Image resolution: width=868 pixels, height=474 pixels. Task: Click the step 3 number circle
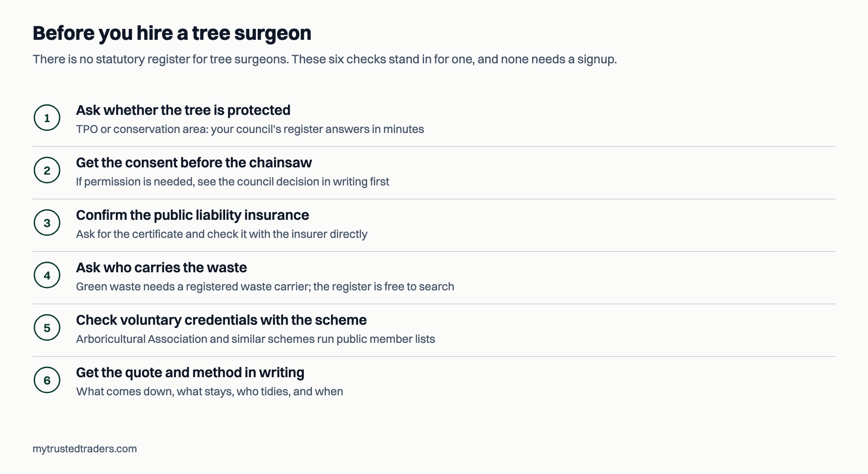[x=47, y=223]
